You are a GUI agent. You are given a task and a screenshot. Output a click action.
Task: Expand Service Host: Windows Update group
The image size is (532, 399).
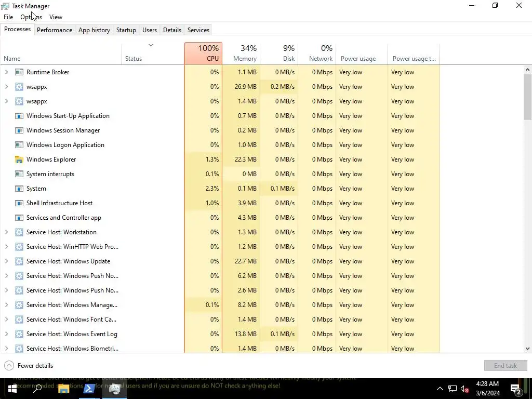(x=6, y=261)
